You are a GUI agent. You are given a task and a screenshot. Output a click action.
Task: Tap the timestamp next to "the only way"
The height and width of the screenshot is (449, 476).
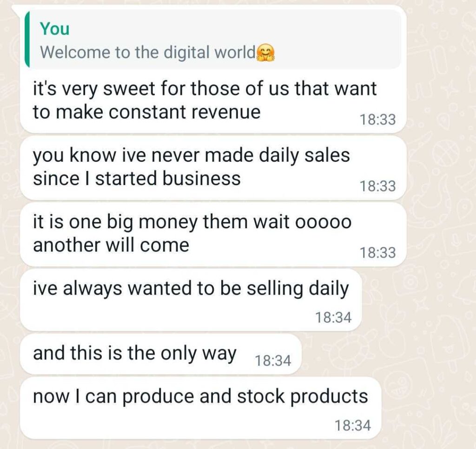pos(273,360)
